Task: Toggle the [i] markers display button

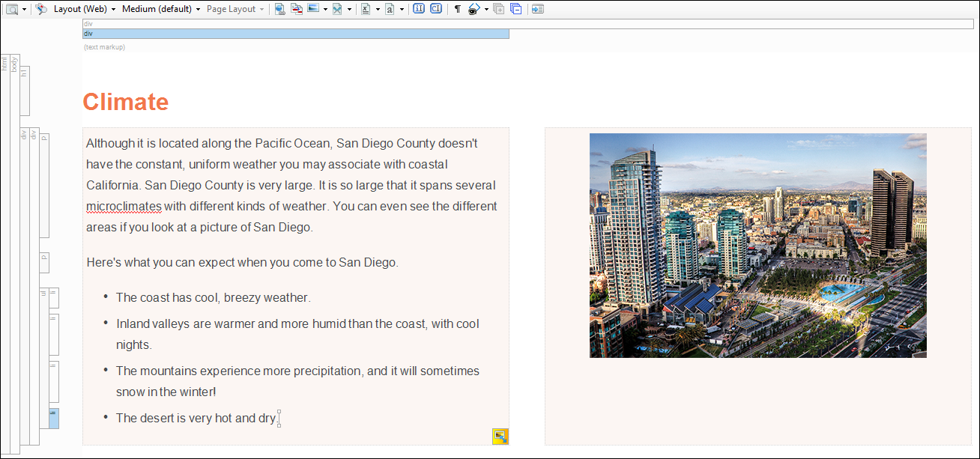Action: (x=419, y=9)
